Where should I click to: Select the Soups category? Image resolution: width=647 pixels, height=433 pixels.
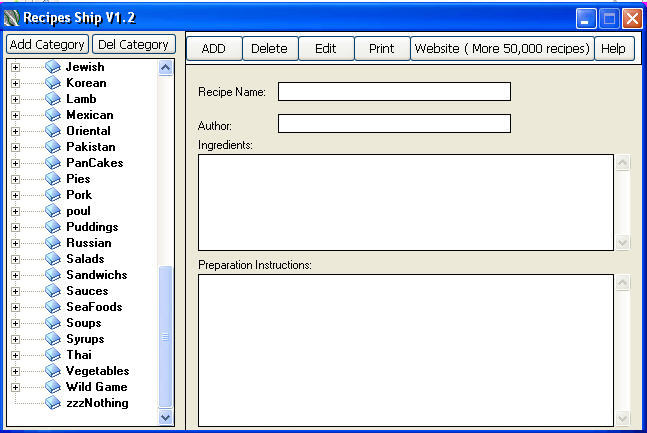[83, 323]
